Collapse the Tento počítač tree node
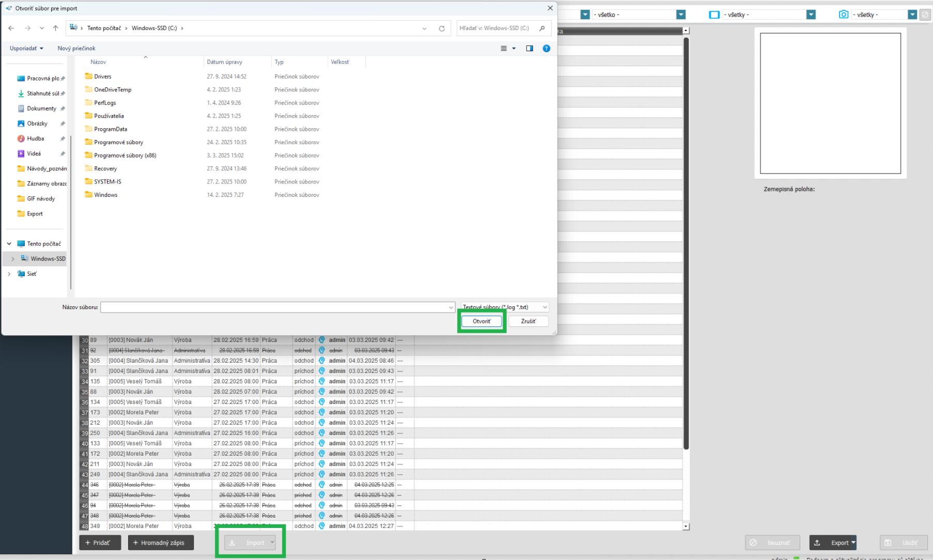Viewport: 933px width, 560px height. (9, 244)
